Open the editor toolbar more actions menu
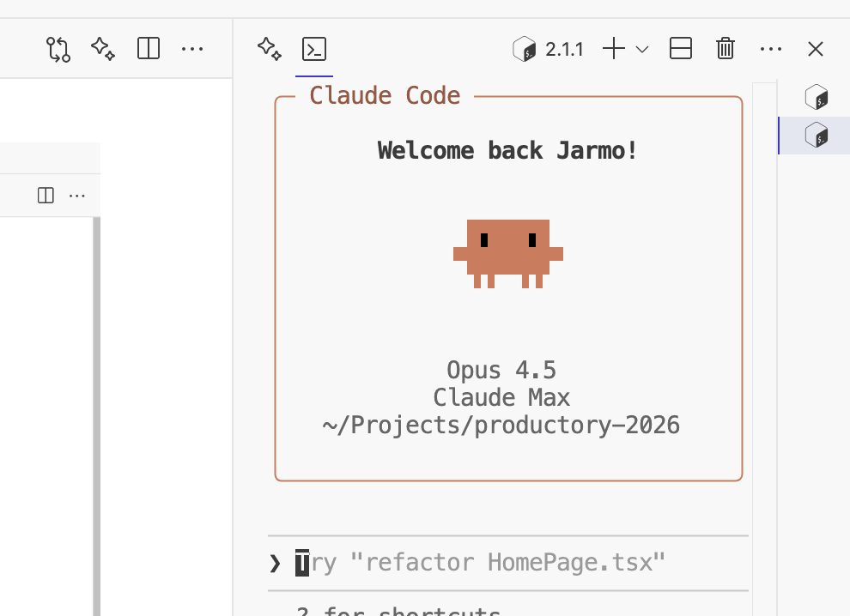Screen dimensions: 850x616 point(192,49)
